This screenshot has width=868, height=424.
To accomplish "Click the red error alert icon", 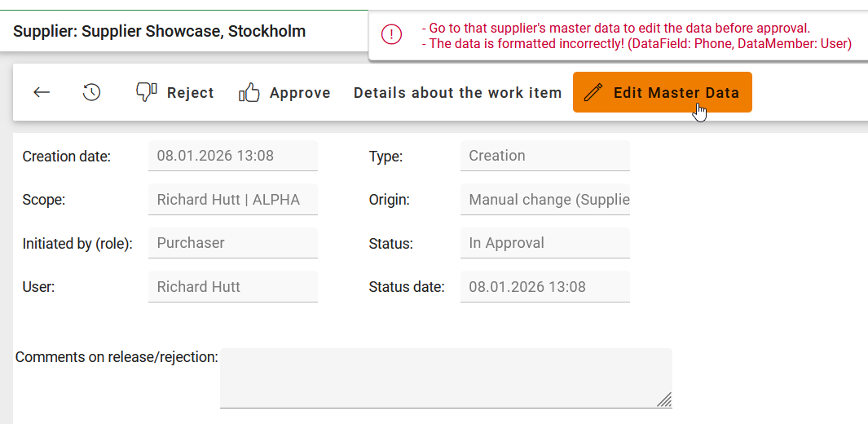I will coord(392,34).
